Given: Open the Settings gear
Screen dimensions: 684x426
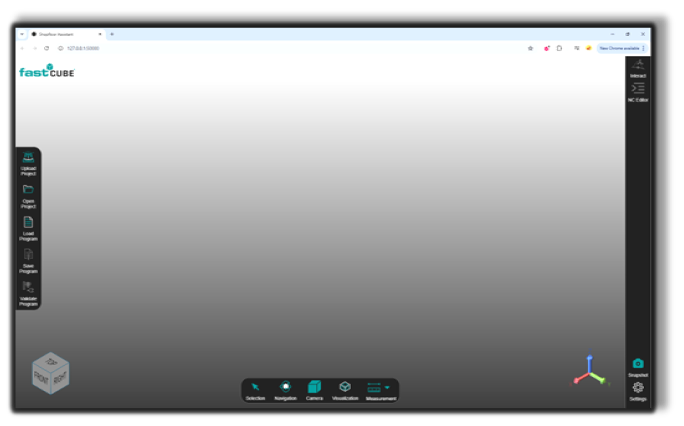Looking at the screenshot, I should point(638,388).
